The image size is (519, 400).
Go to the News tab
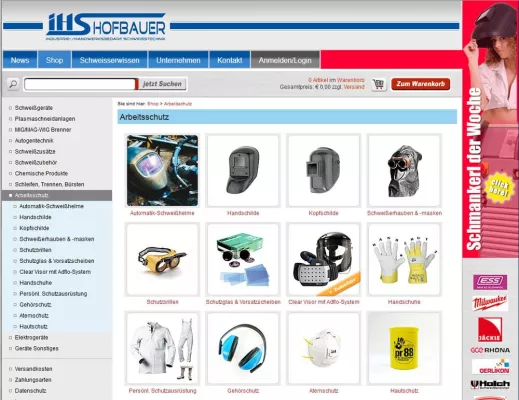click(x=20, y=60)
